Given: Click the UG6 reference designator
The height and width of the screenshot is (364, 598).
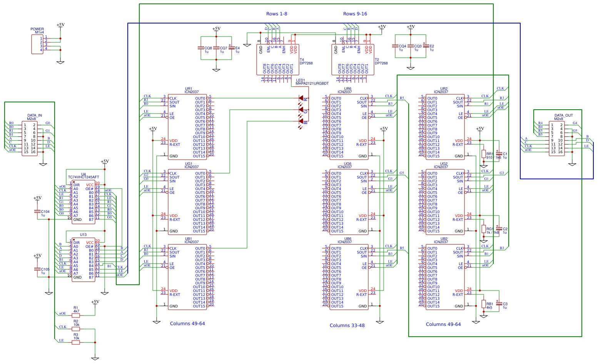Looking at the screenshot, I should click(347, 164).
